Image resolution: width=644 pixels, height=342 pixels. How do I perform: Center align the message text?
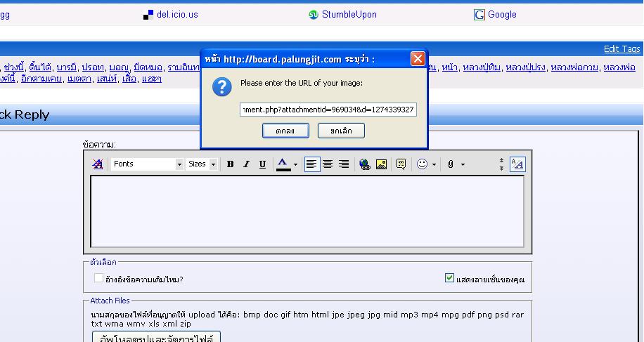(328, 164)
